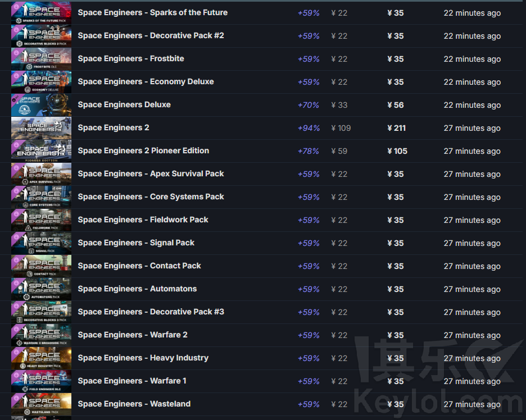Open the Space Engineers - Decorative Pack #3 link
Screen dimensions: 526x420
(x=151, y=312)
